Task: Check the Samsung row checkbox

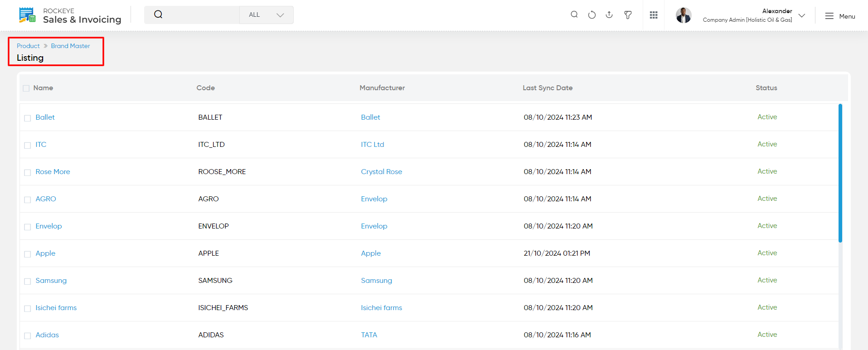Action: (x=28, y=281)
